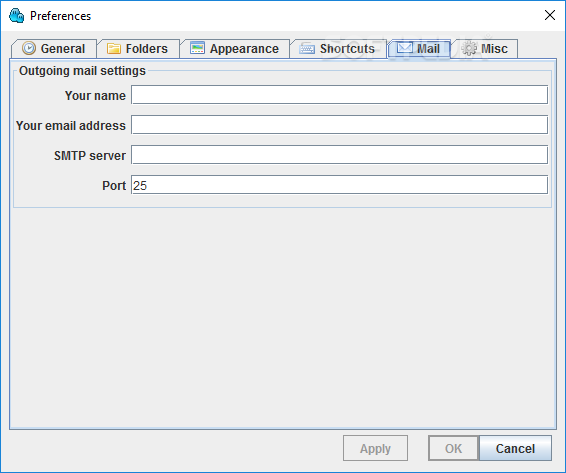Click the 'Port' label
This screenshot has height=473, width=566.
point(114,186)
